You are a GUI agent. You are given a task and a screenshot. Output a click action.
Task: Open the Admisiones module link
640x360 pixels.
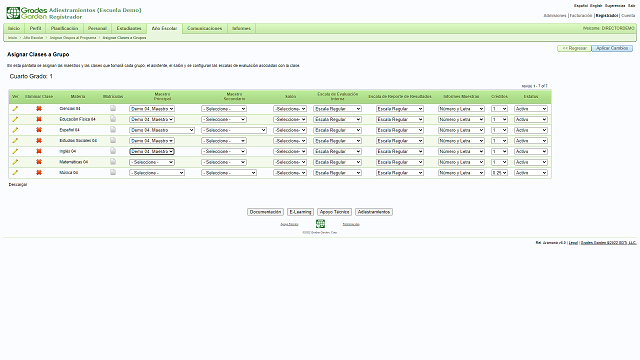coord(555,16)
